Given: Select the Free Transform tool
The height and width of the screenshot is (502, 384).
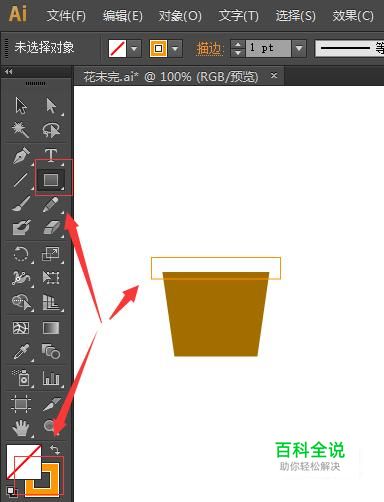Looking at the screenshot, I should [51, 277].
